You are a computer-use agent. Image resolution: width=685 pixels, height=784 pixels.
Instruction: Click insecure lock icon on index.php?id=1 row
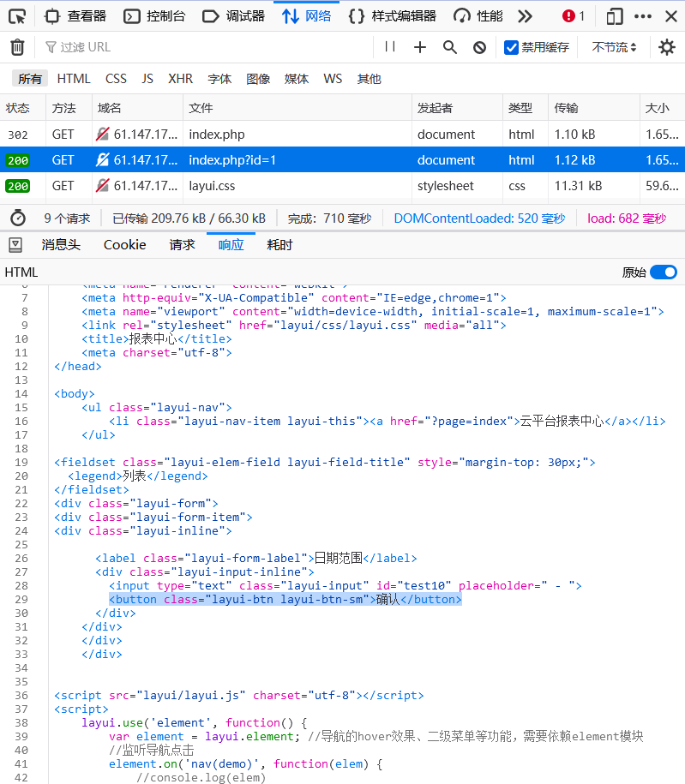click(x=103, y=160)
